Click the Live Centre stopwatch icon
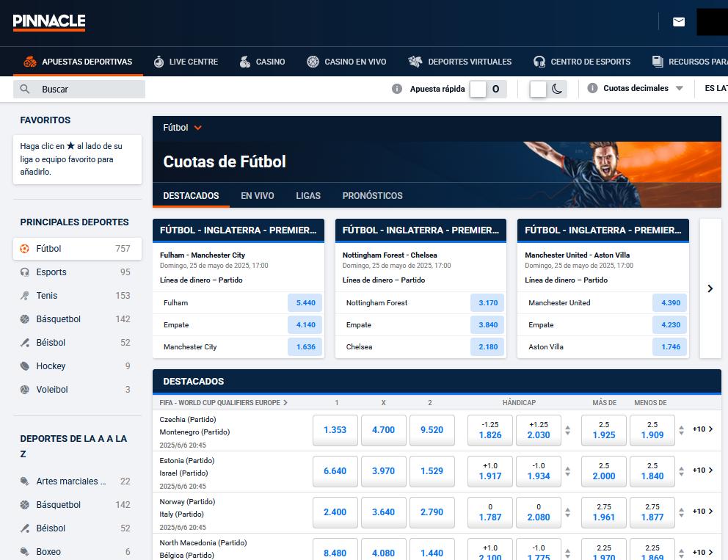Image resolution: width=728 pixels, height=560 pixels. (x=159, y=62)
